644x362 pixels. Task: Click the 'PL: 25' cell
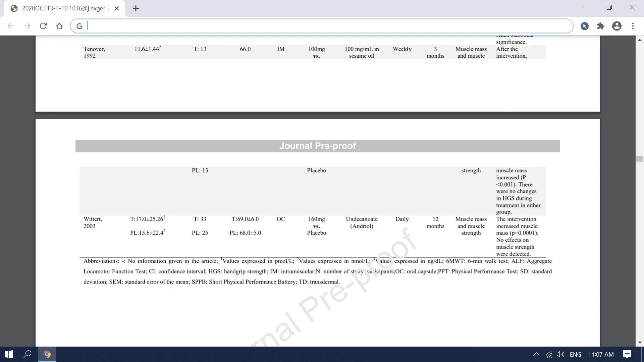(x=200, y=233)
